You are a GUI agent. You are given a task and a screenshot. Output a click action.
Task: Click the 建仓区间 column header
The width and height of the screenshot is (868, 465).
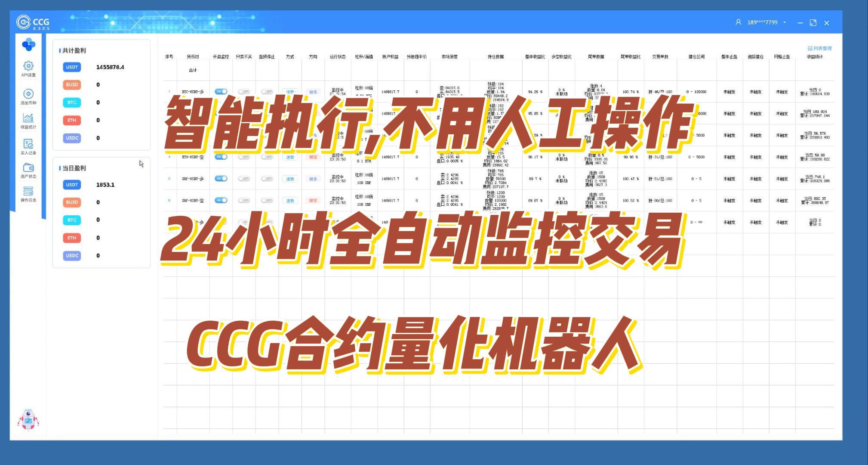pos(696,57)
